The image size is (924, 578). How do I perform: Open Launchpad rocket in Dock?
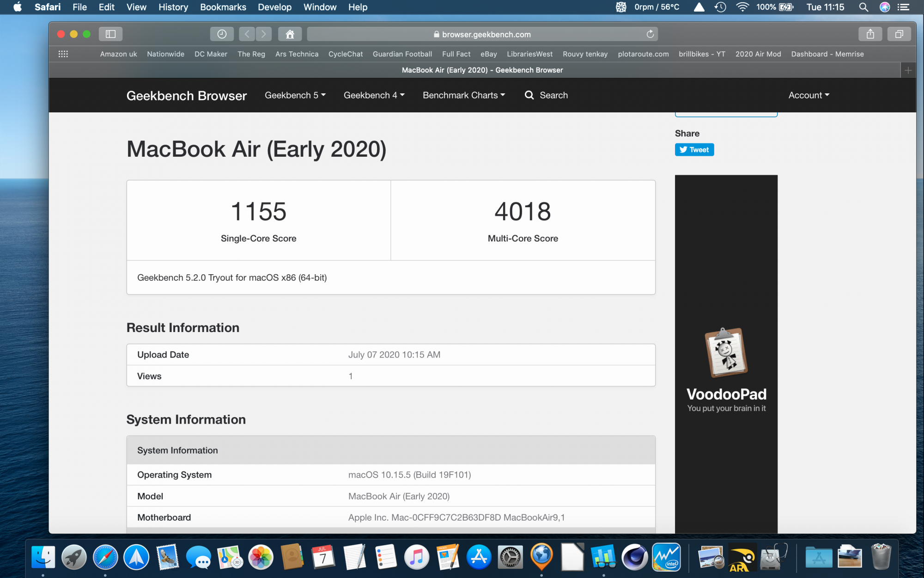pyautogui.click(x=74, y=557)
